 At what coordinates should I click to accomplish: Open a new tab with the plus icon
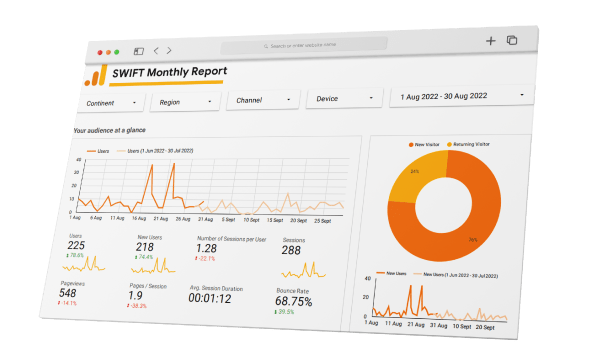pos(491,41)
